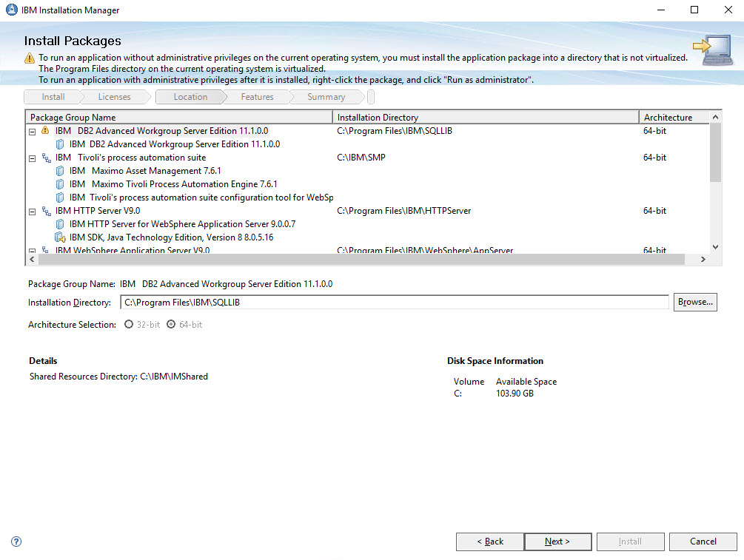744x560 pixels.
Task: Collapse the DB2 Advanced Workgroup Server group
Action: click(x=31, y=130)
